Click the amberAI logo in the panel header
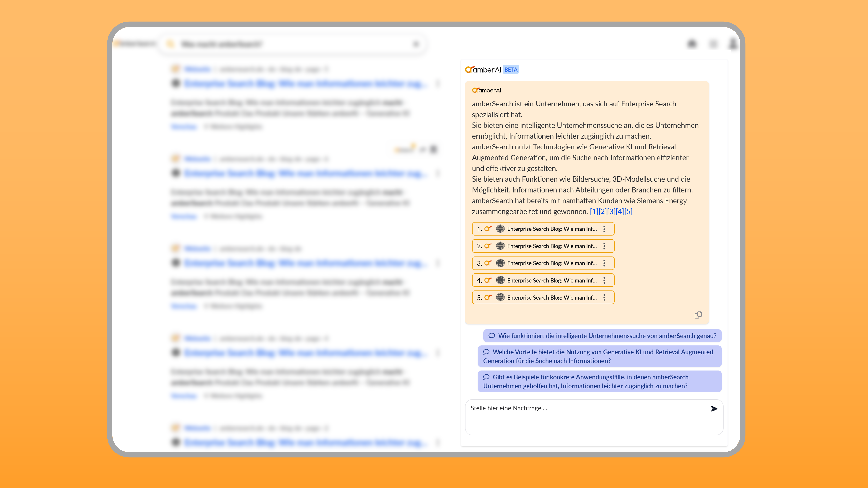 click(483, 70)
